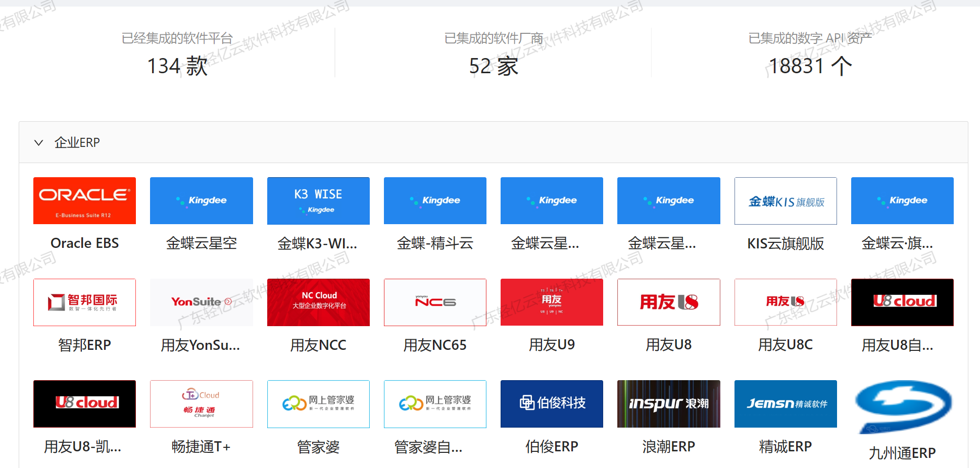Click the Kingdee logo above 金蝶云星空
The image size is (980, 468).
click(202, 200)
